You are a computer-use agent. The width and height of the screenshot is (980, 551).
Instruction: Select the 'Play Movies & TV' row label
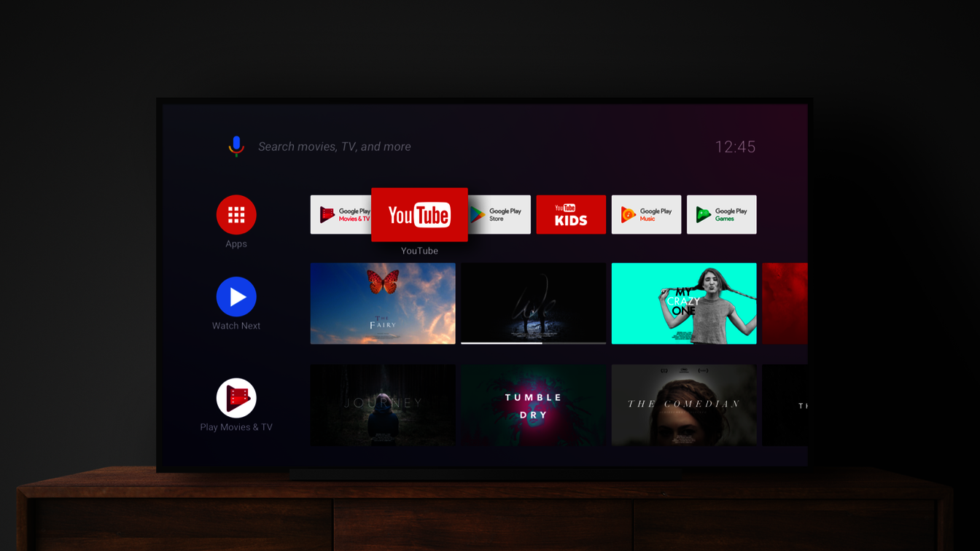[236, 427]
